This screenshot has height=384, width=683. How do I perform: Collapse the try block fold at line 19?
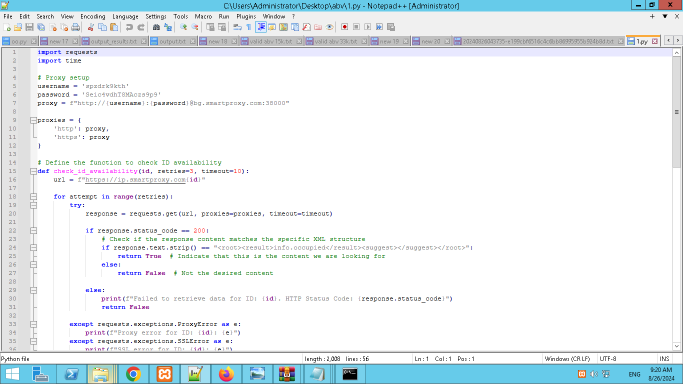pyautogui.click(x=34, y=205)
